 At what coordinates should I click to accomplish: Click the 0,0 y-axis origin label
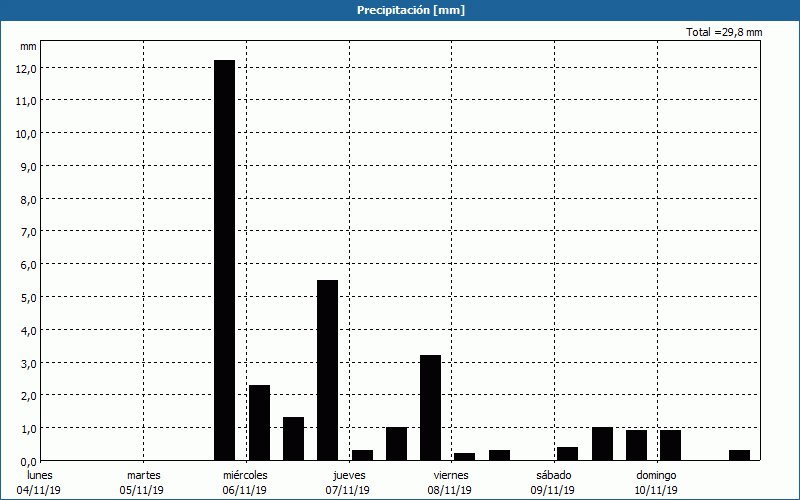29,462
